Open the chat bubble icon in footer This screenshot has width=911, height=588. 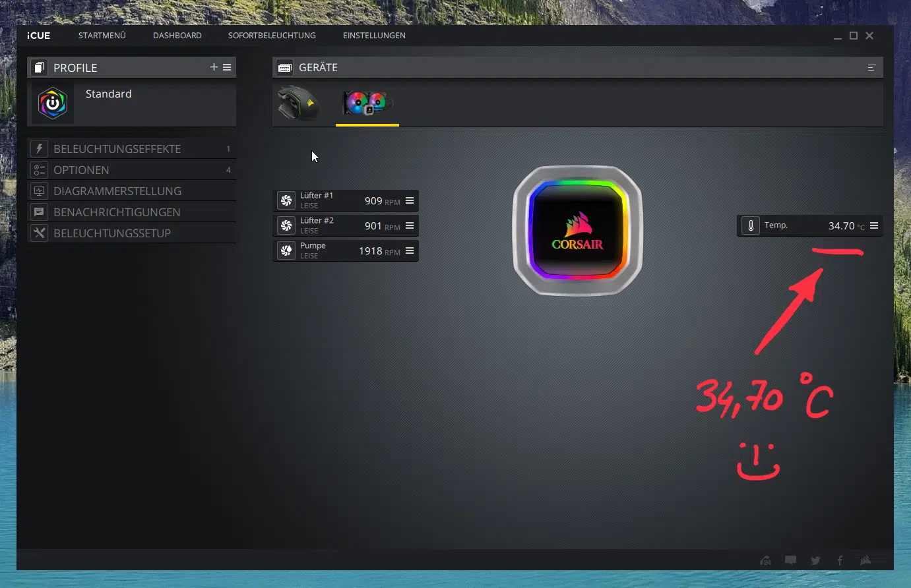coord(790,560)
